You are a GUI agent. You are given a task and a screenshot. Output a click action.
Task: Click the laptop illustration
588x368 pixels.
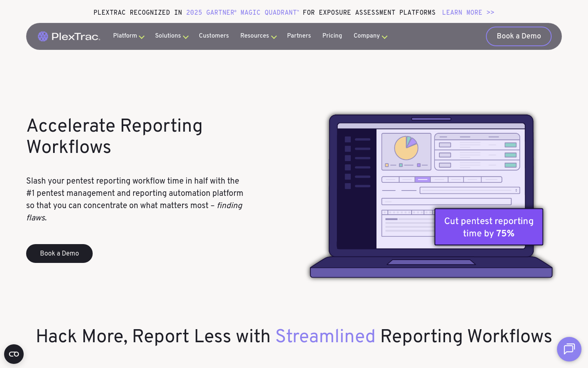pyautogui.click(x=431, y=196)
